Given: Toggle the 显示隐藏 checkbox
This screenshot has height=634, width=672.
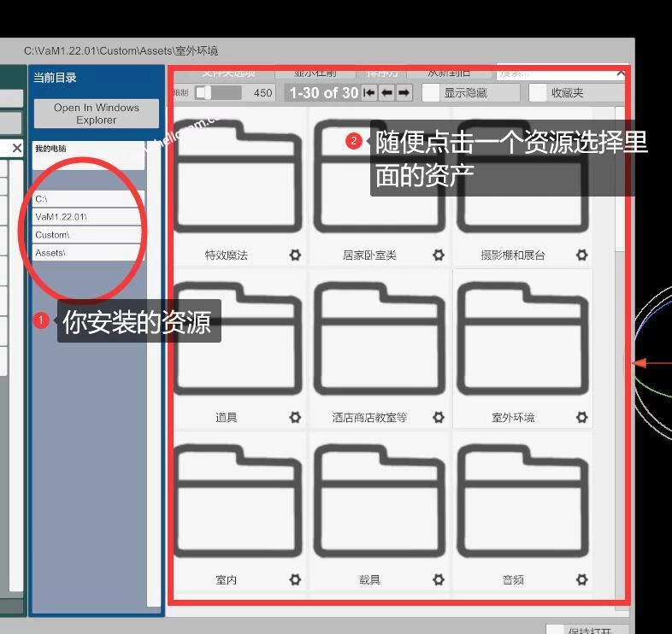Looking at the screenshot, I should (433, 93).
